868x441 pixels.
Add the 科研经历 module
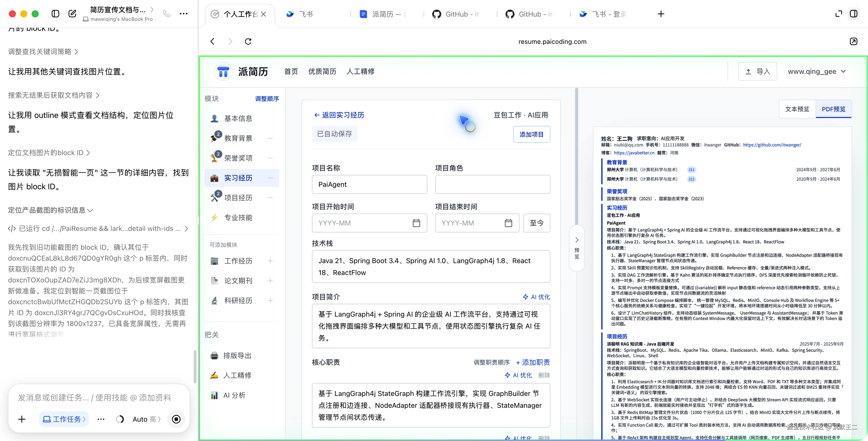click(x=270, y=301)
